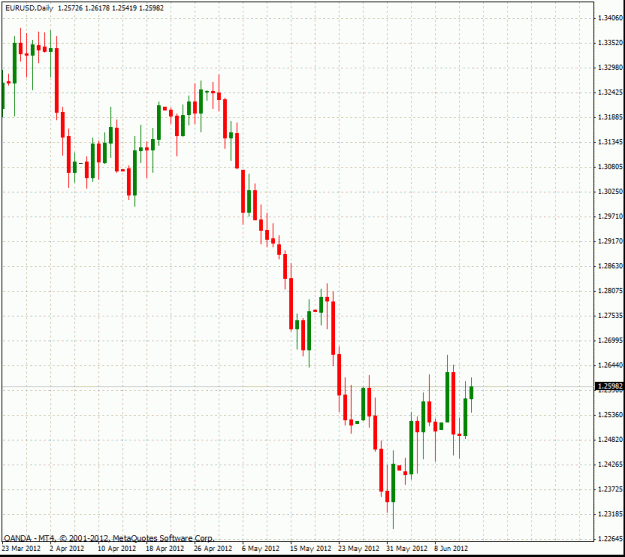Viewport: 625px width, 557px height.
Task: Click the lowest green candle near 1.23185
Action: click(x=393, y=483)
